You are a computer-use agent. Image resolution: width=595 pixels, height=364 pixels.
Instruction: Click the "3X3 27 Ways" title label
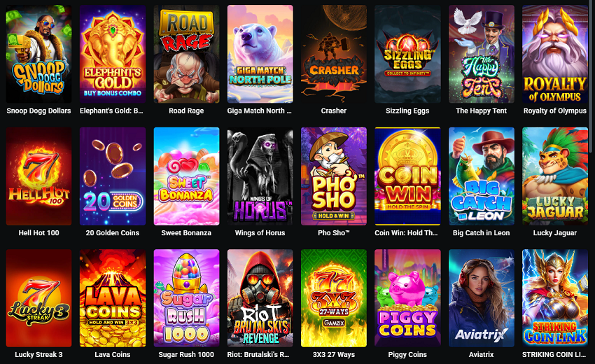(334, 354)
